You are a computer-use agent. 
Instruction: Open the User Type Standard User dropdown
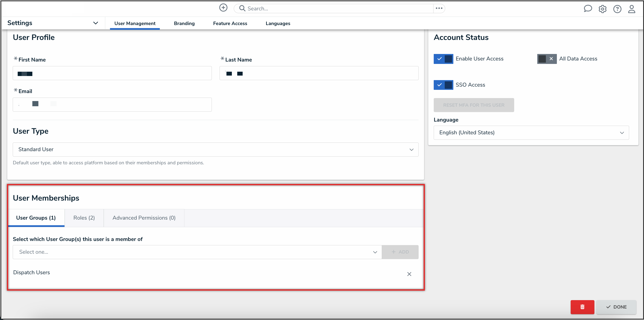(215, 149)
